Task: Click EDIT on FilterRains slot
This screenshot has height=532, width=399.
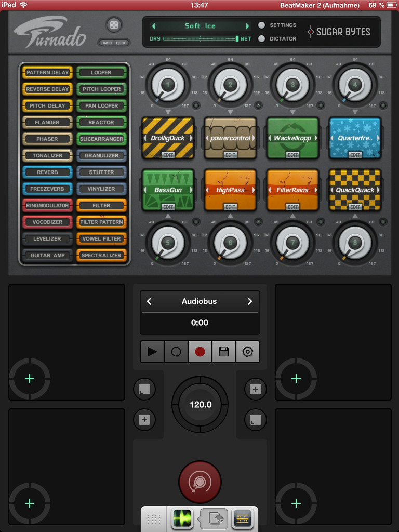Action: click(293, 207)
